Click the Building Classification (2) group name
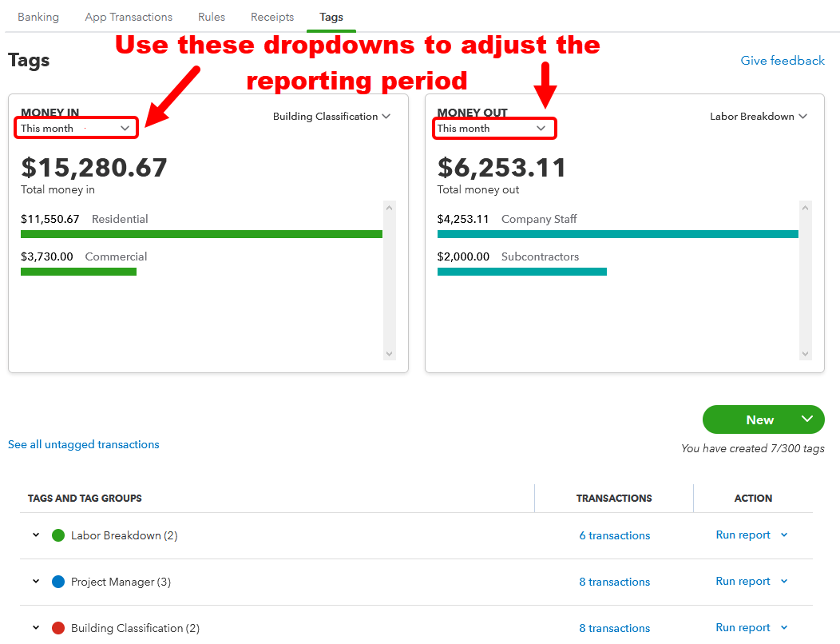The height and width of the screenshot is (644, 840). point(135,628)
